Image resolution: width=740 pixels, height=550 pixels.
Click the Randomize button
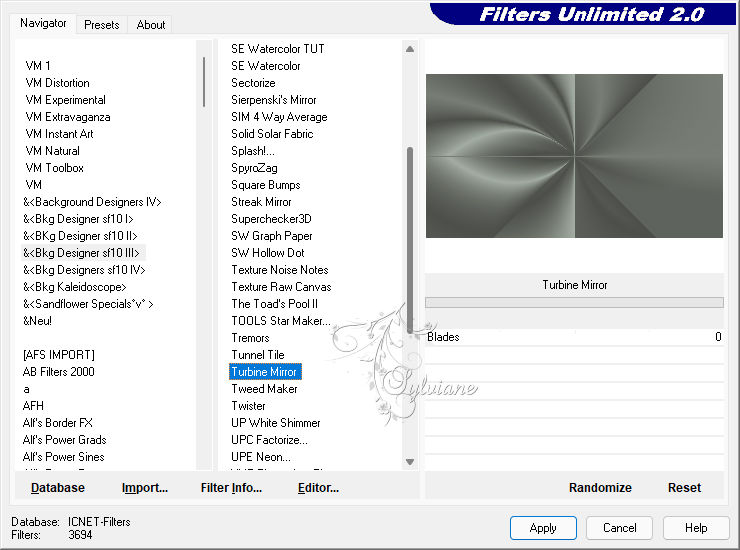[600, 487]
